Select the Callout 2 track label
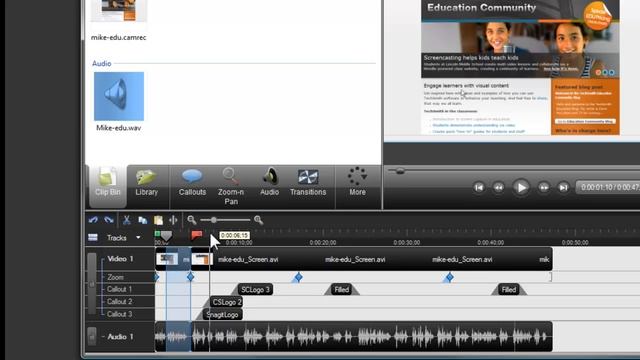The width and height of the screenshot is (640, 360). point(119,302)
